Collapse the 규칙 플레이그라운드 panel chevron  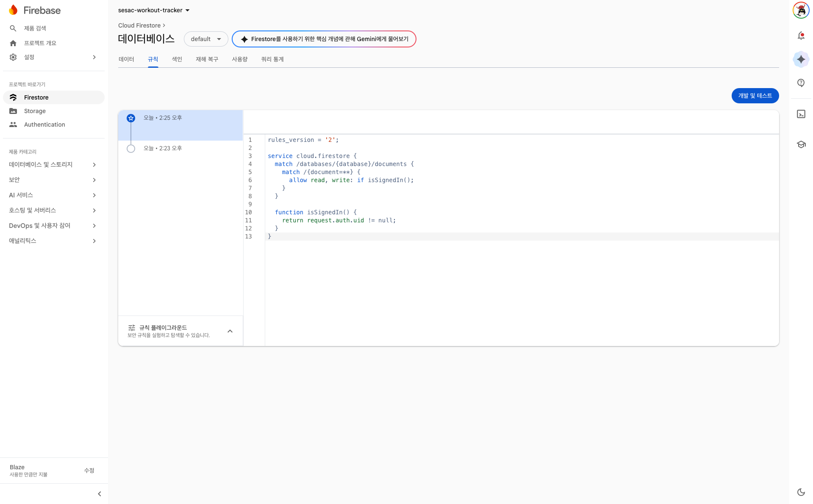tap(230, 331)
